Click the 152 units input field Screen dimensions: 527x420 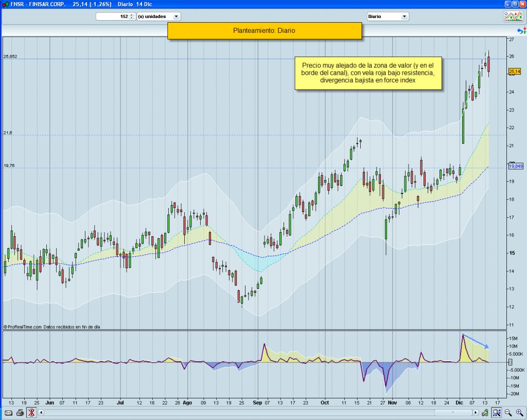coord(112,16)
